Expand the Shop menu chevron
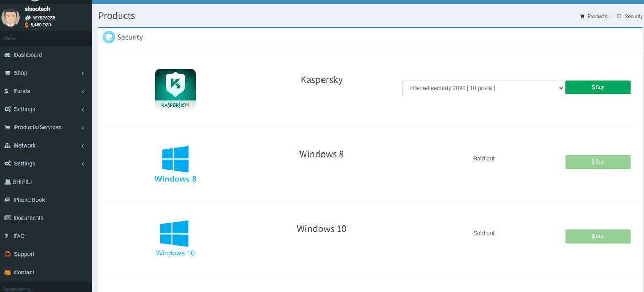 click(83, 74)
